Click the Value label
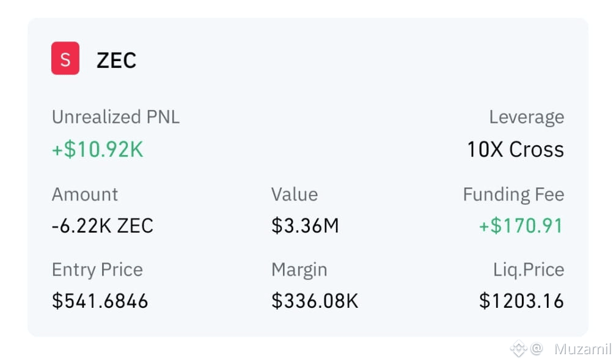616x364 pixels. click(x=295, y=194)
